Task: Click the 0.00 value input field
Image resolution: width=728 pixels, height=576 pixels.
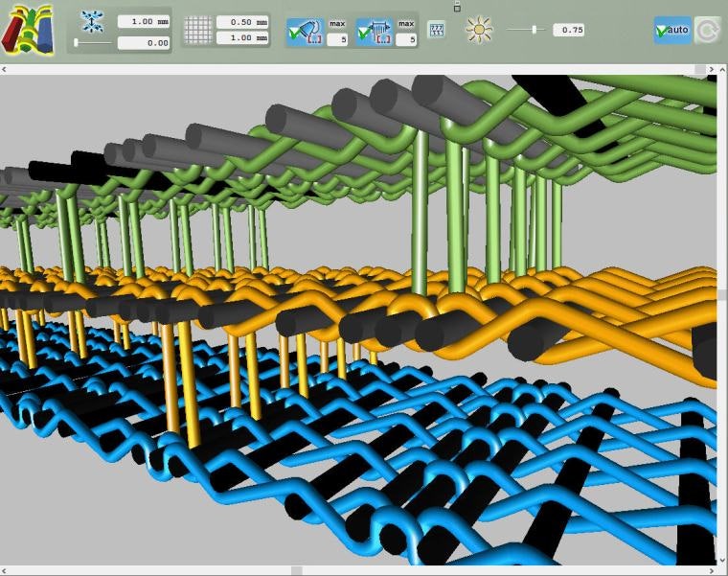Action: point(144,43)
